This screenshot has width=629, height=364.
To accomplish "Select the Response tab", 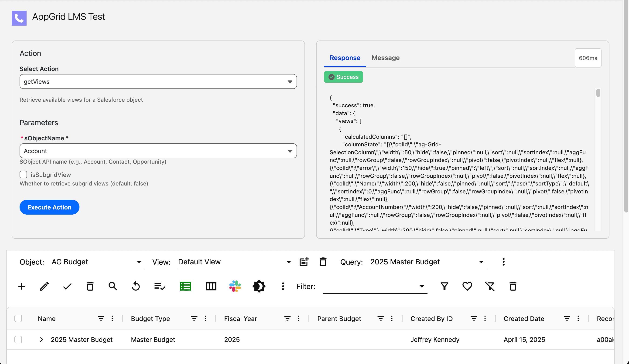I will coord(345,58).
